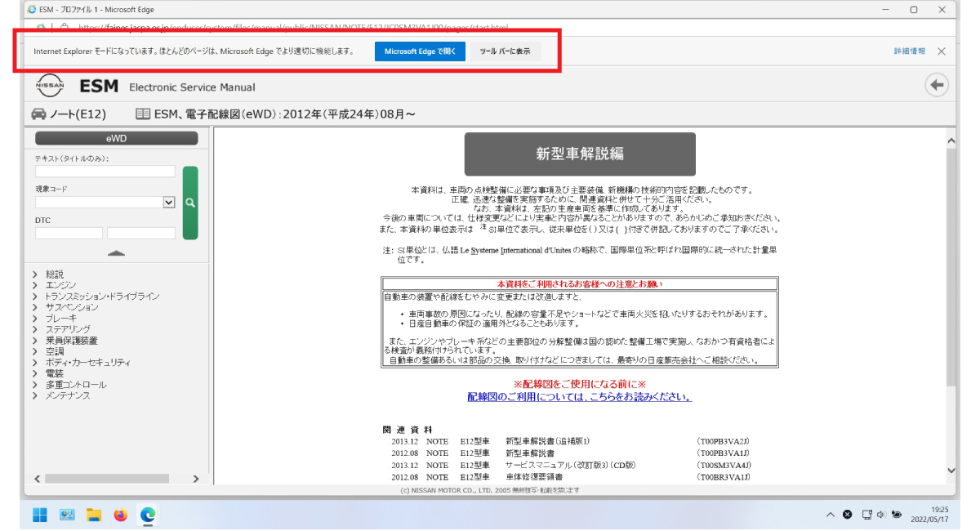Click the 車体修復要領書 entry
This screenshot has height=531, width=980.
[x=535, y=476]
